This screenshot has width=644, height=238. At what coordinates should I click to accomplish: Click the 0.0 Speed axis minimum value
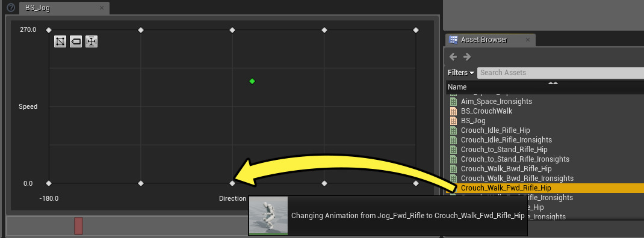(28, 183)
